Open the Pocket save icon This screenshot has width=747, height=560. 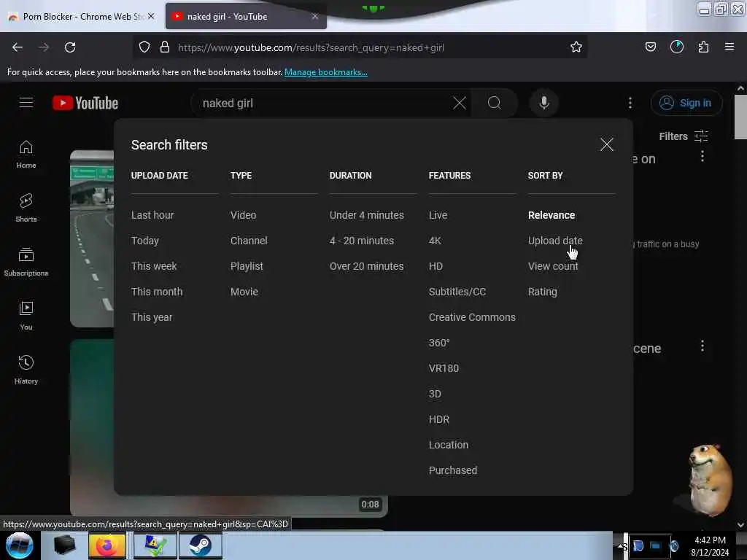coord(650,47)
